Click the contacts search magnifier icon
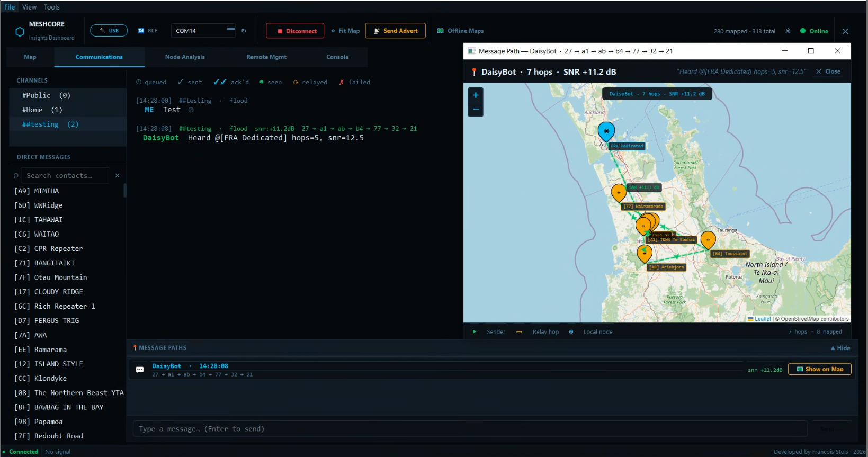Image resolution: width=868 pixels, height=457 pixels. tap(16, 176)
